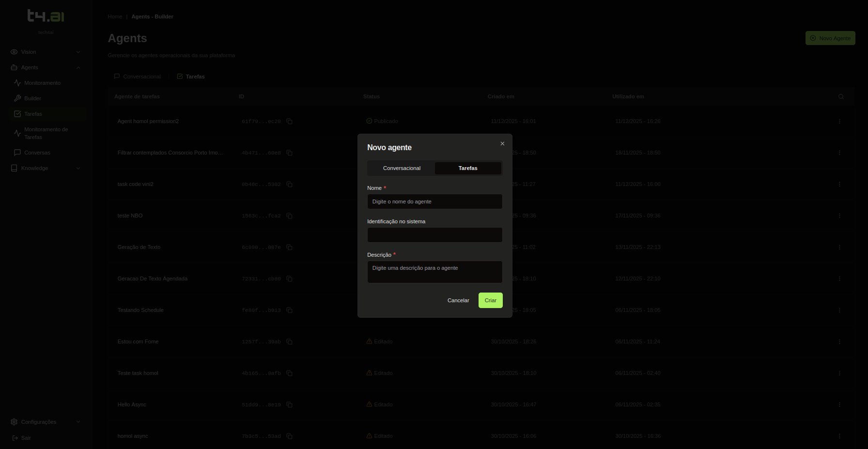Image resolution: width=868 pixels, height=449 pixels.
Task: Open options menu for Testando Schedule row
Action: [839, 310]
